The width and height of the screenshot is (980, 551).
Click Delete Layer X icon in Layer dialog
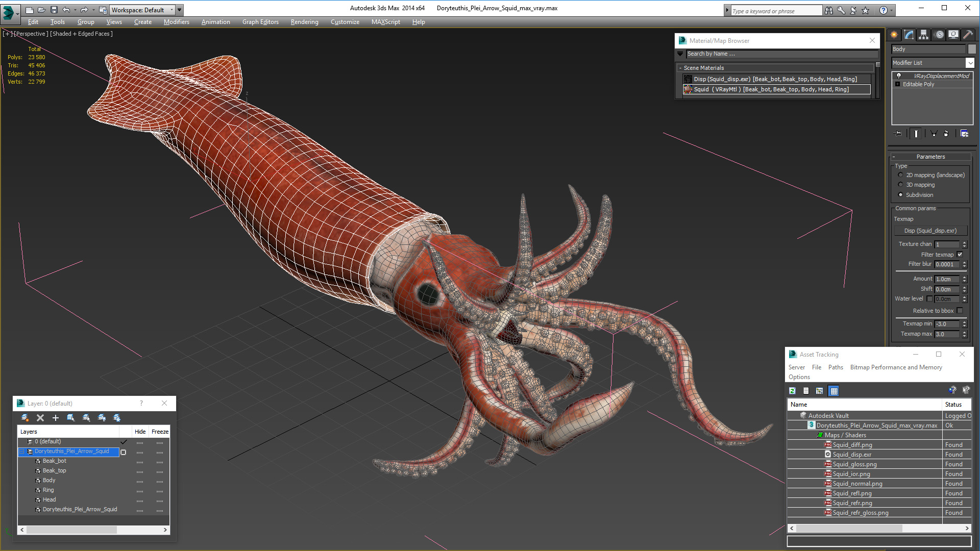tap(40, 418)
